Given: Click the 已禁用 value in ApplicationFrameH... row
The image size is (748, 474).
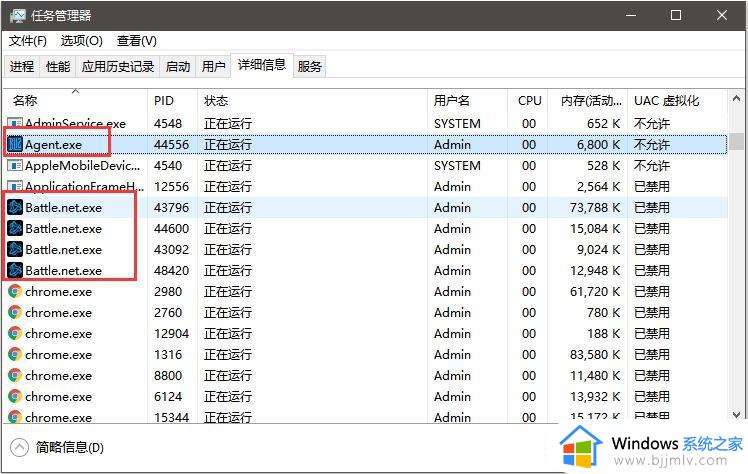Looking at the screenshot, I should point(652,186).
